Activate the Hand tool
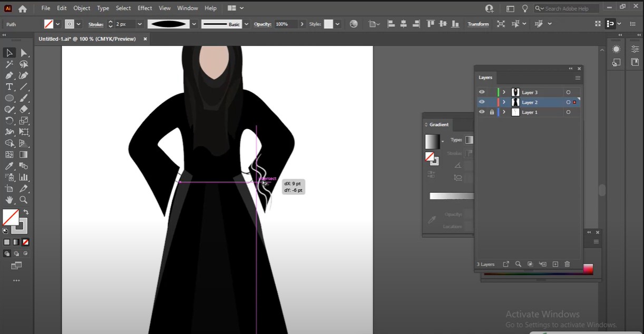 [9, 200]
